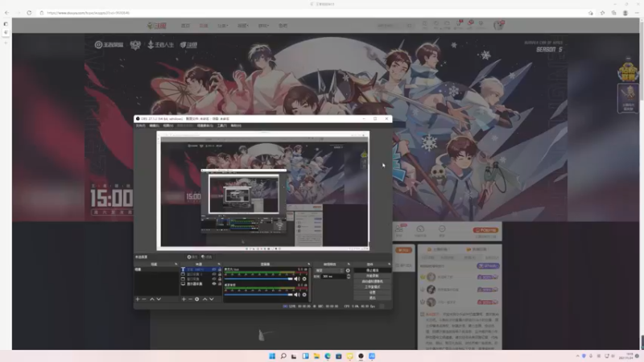Open Settings from OBS Controls

[372, 292]
